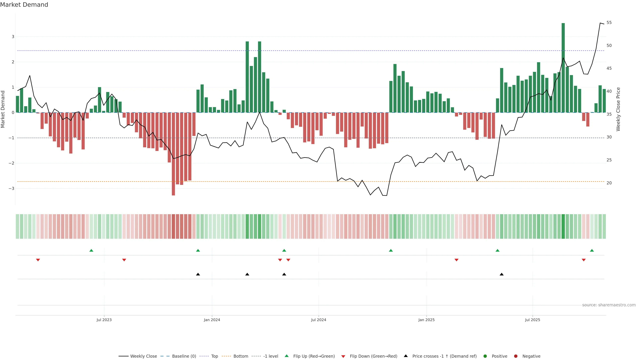Click the rightmost red Flip Down triangle marker
This screenshot has width=644, height=362.
[x=584, y=260]
